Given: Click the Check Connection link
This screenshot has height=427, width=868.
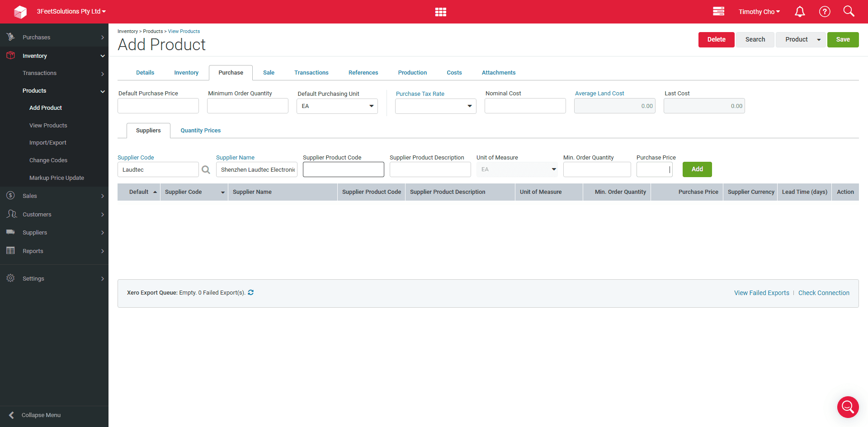Looking at the screenshot, I should [x=824, y=293].
